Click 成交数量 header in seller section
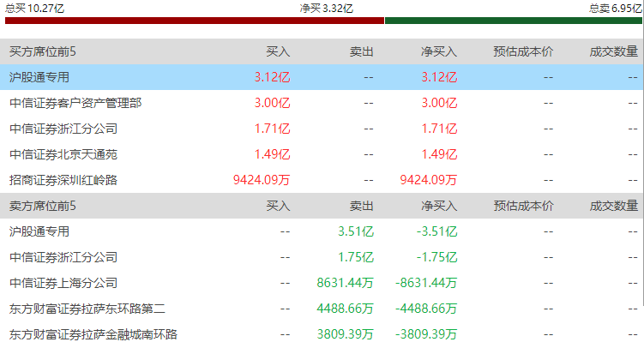This screenshot has height=342, width=644. [x=614, y=206]
